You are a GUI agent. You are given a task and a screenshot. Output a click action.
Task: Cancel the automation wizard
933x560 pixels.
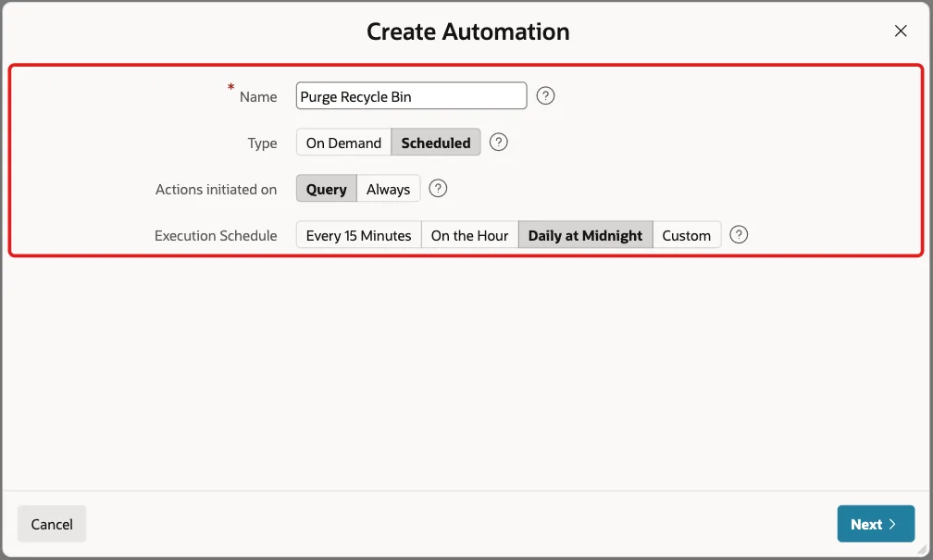(x=52, y=524)
